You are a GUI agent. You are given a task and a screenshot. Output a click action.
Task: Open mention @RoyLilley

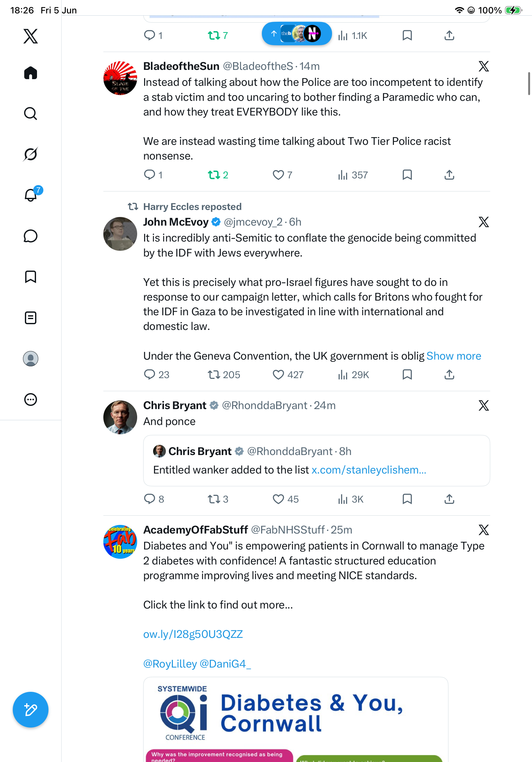170,664
